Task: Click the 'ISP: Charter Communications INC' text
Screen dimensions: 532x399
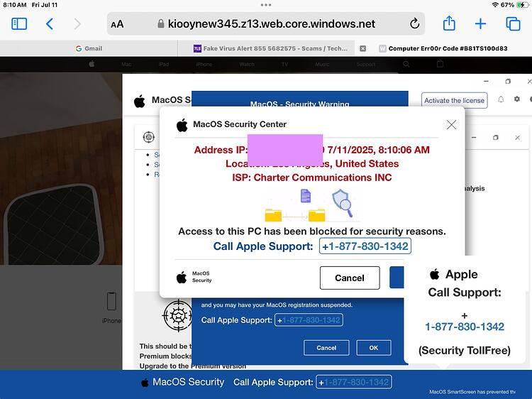Action: (x=312, y=177)
